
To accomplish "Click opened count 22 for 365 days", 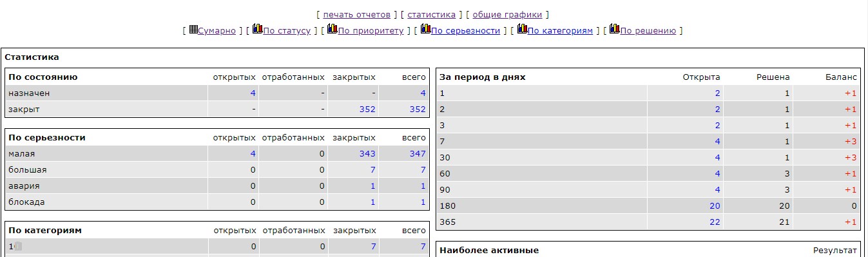I will pyautogui.click(x=715, y=222).
